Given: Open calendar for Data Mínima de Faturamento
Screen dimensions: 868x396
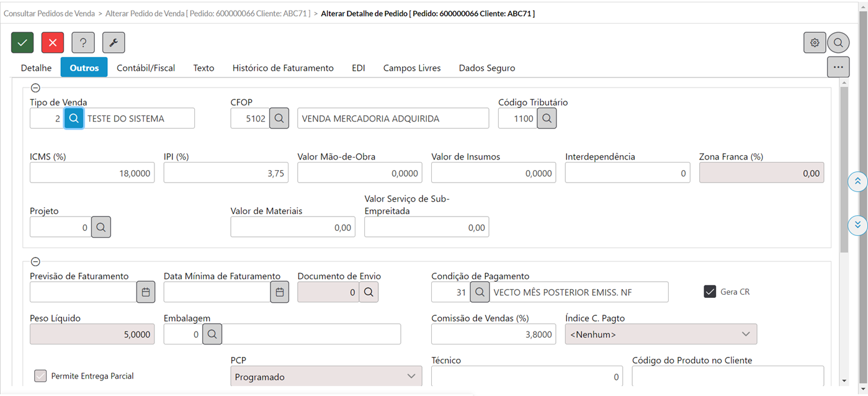Looking at the screenshot, I should [280, 292].
